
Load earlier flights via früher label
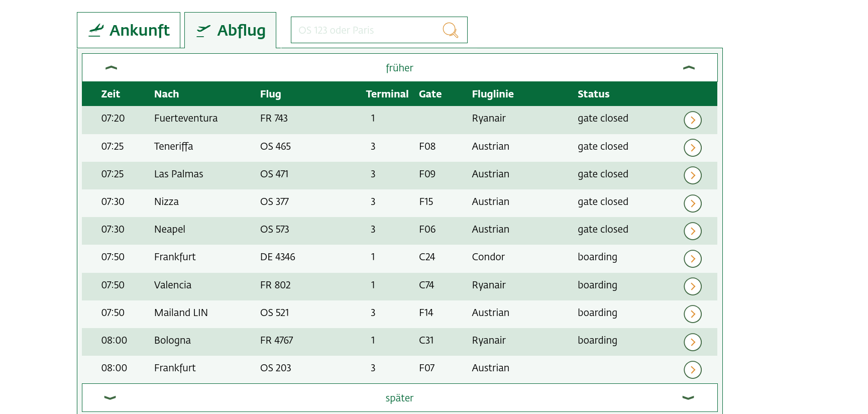pos(399,68)
